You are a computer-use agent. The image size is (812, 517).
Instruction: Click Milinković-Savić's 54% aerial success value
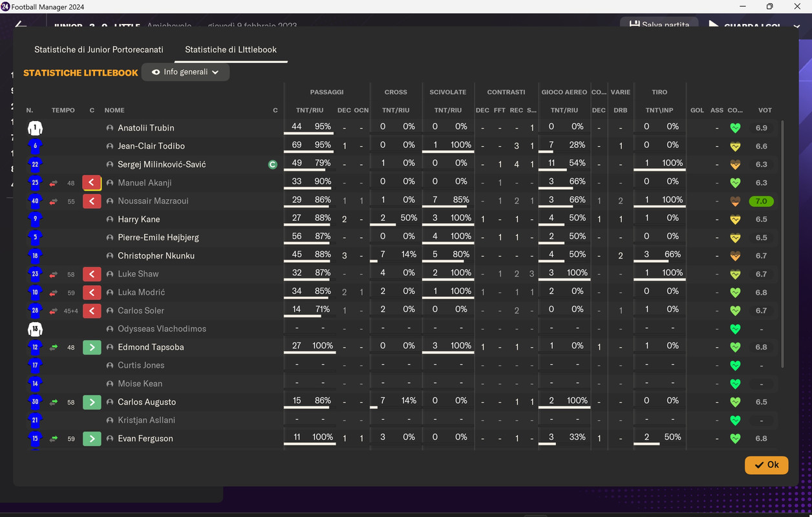pyautogui.click(x=577, y=163)
